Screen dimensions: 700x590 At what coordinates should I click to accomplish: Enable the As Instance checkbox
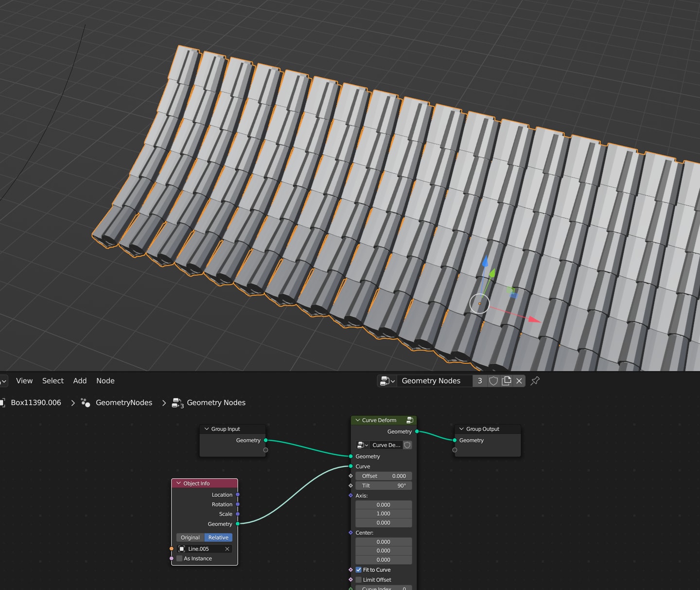(x=179, y=558)
